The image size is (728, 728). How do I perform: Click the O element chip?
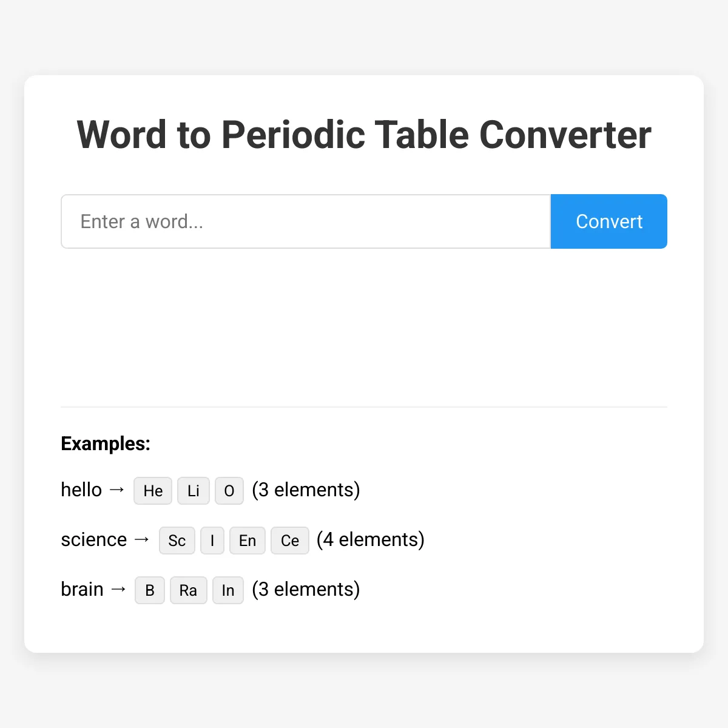click(x=229, y=491)
